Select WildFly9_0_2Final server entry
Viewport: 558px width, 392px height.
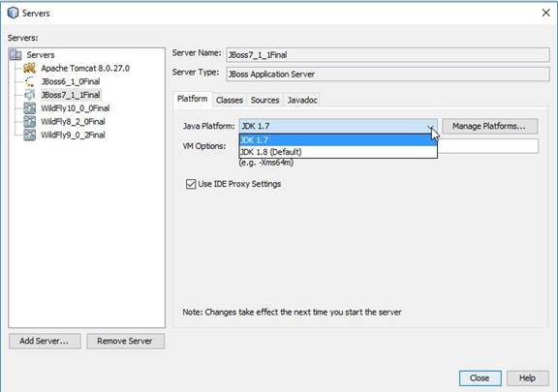pos(73,135)
